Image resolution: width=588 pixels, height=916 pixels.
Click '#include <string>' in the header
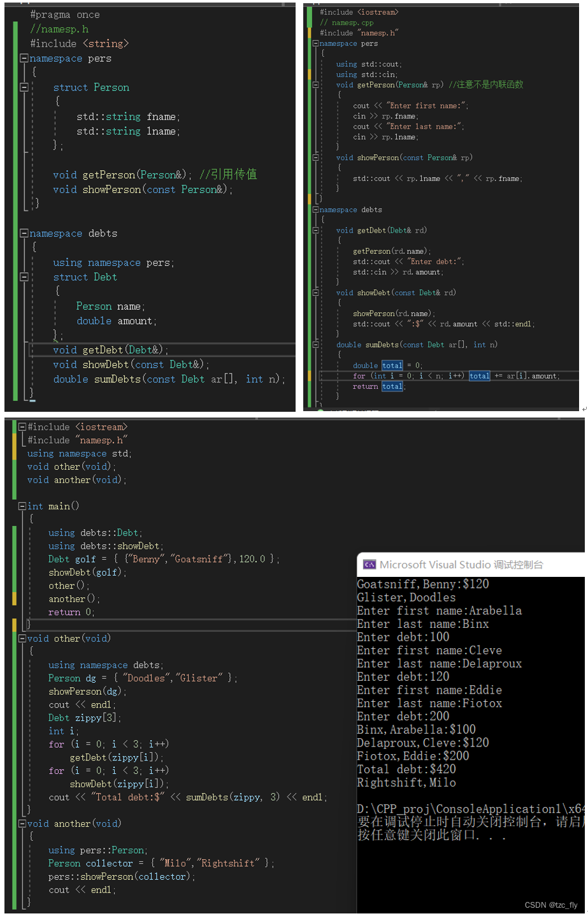pyautogui.click(x=79, y=44)
